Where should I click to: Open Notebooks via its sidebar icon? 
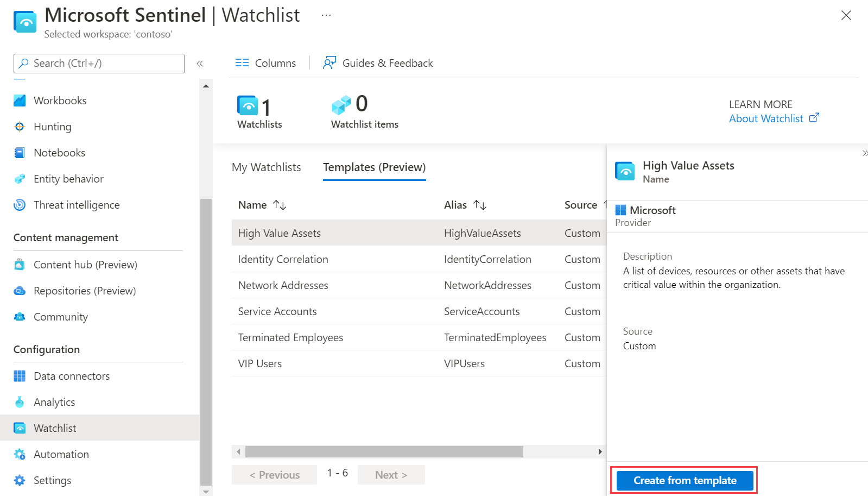click(x=20, y=153)
